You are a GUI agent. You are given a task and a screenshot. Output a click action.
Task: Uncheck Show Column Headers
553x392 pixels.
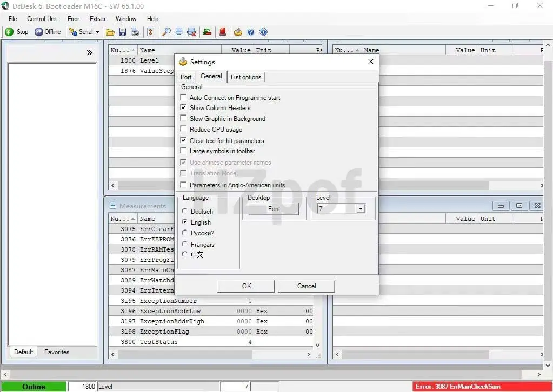click(183, 107)
